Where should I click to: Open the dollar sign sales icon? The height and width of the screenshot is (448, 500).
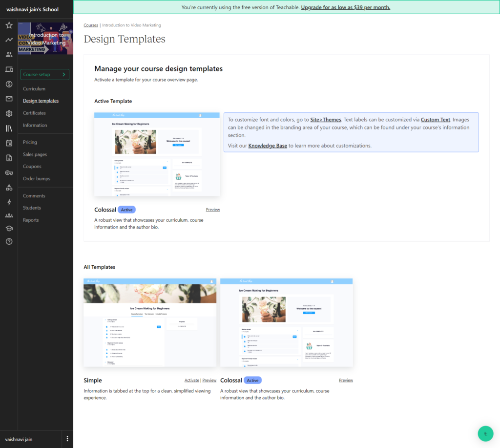pos(9,84)
